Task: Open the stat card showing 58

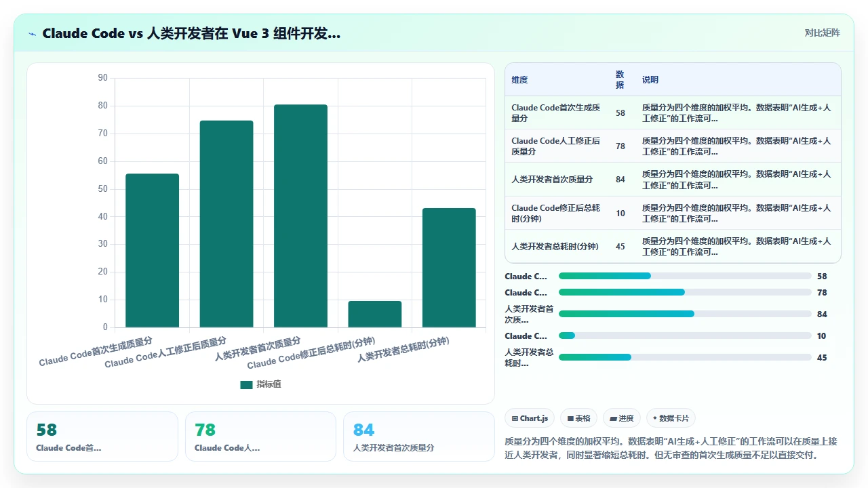Action: coord(102,436)
